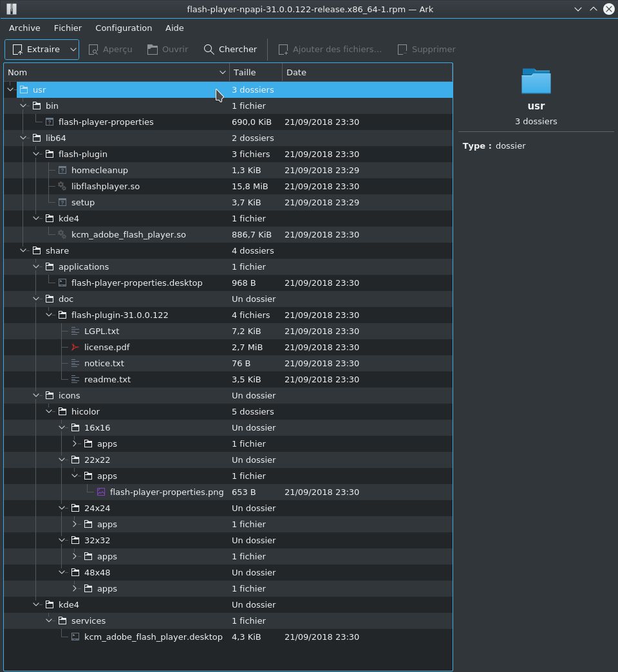Click the Chercher search button
Image resolution: width=618 pixels, height=672 pixels.
coord(230,50)
